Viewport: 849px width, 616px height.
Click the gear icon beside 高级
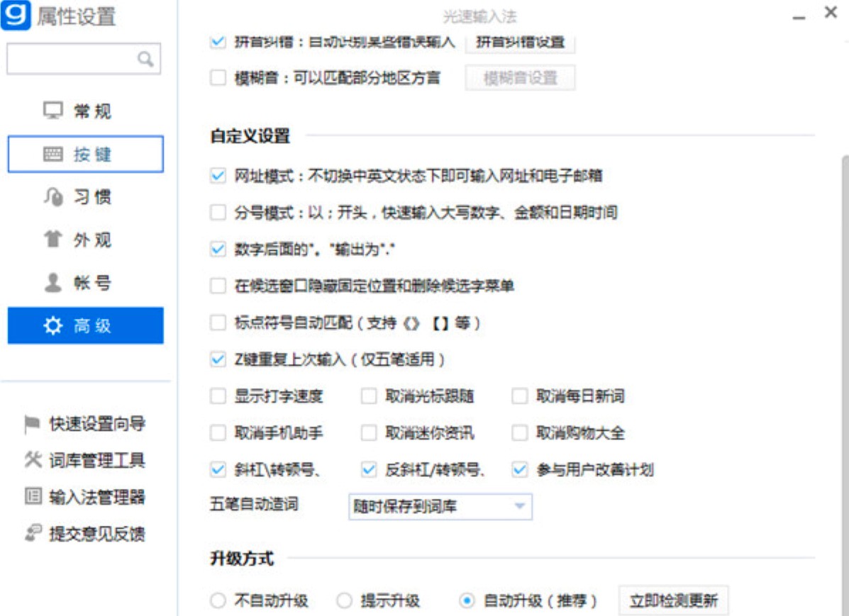click(x=53, y=325)
